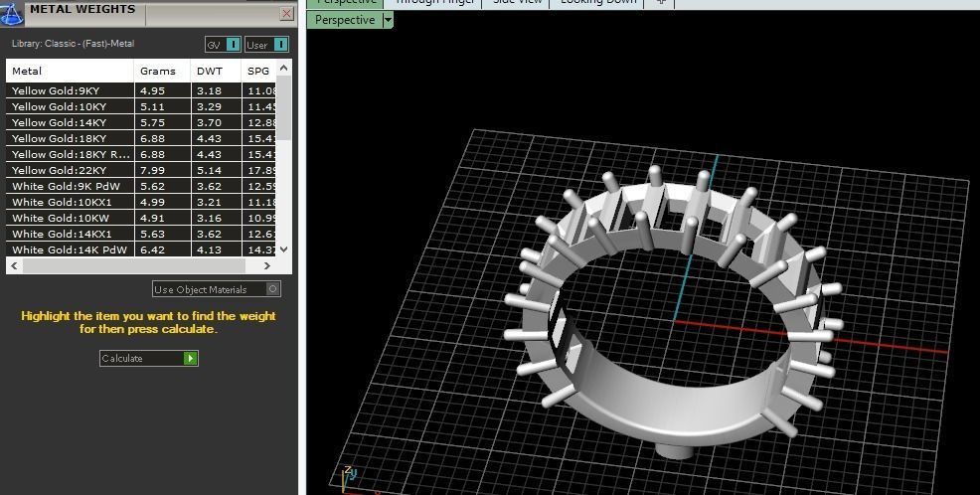Select the Yellow Gold:22KY row
The height and width of the screenshot is (495, 980).
pos(141,170)
